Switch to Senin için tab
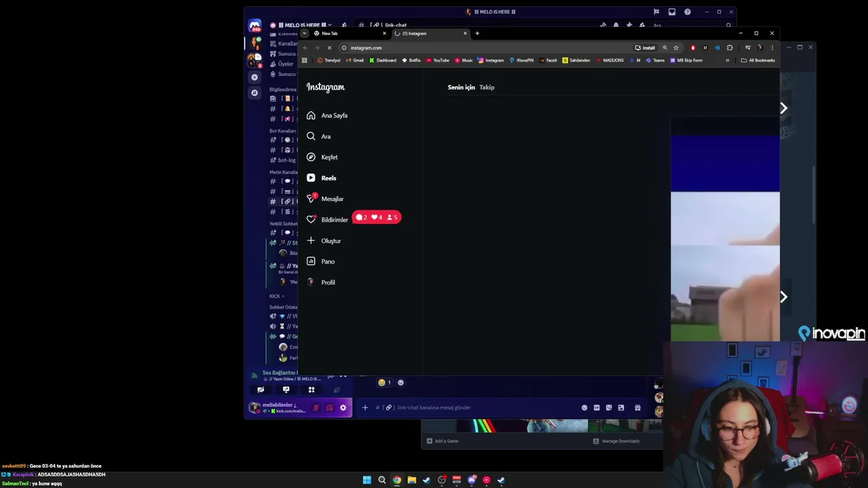This screenshot has width=868, height=488. pyautogui.click(x=461, y=87)
